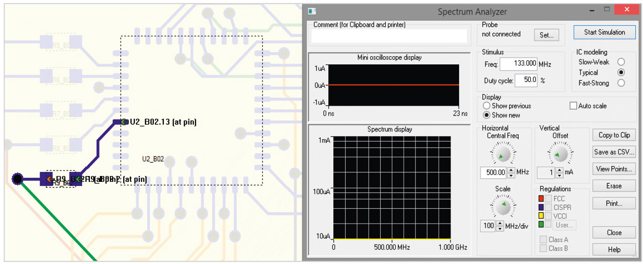
Task: Click the Scale MHz/div value field
Action: click(x=488, y=226)
